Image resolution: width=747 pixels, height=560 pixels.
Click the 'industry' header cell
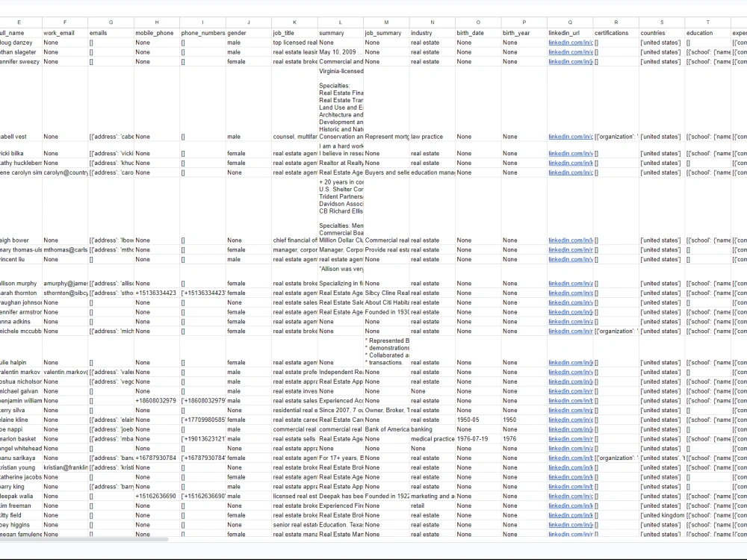point(432,33)
